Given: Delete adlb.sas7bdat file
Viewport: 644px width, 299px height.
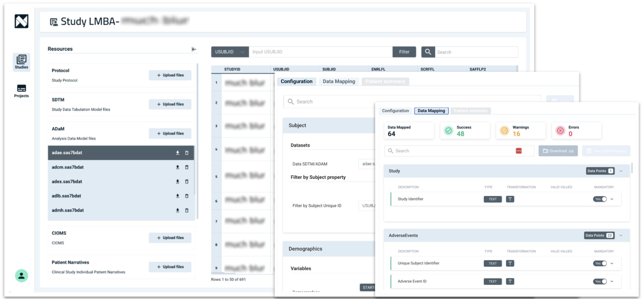Looking at the screenshot, I should 187,196.
